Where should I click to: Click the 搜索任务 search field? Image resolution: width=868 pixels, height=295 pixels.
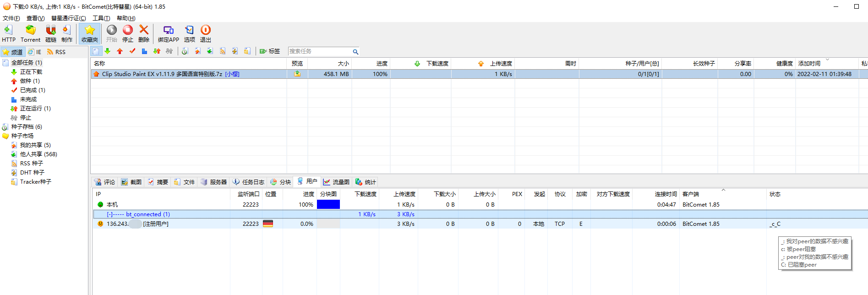pyautogui.click(x=320, y=51)
